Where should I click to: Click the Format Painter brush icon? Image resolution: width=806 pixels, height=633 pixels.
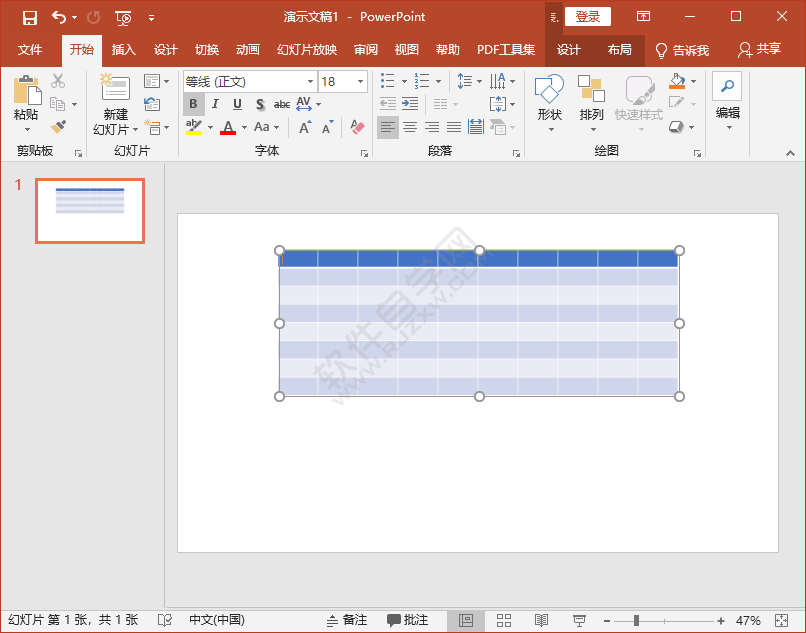click(58, 127)
